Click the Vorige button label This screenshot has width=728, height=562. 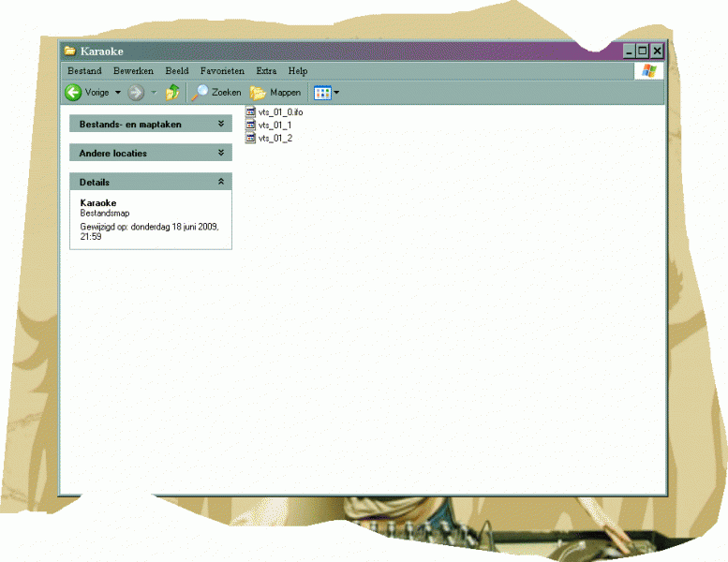[x=97, y=93]
